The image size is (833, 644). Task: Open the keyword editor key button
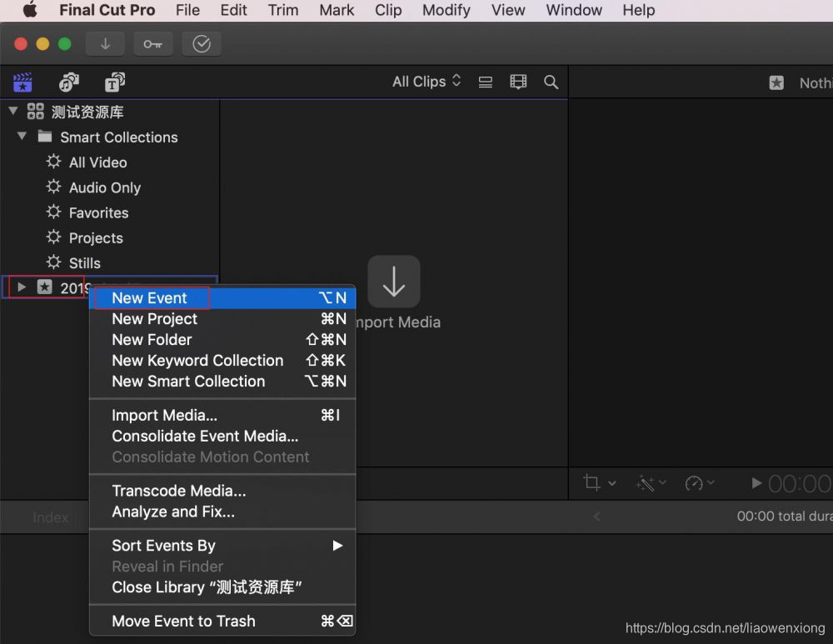coord(153,43)
